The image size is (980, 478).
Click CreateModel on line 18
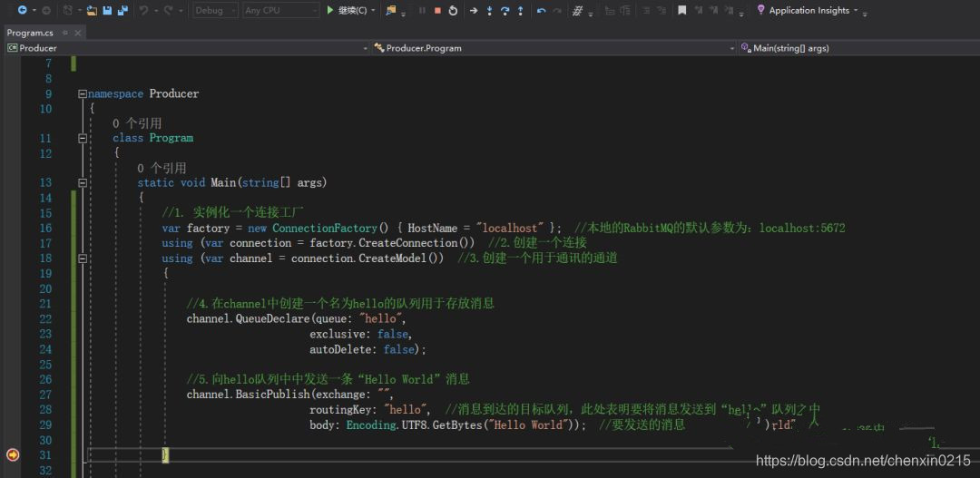[395, 259]
